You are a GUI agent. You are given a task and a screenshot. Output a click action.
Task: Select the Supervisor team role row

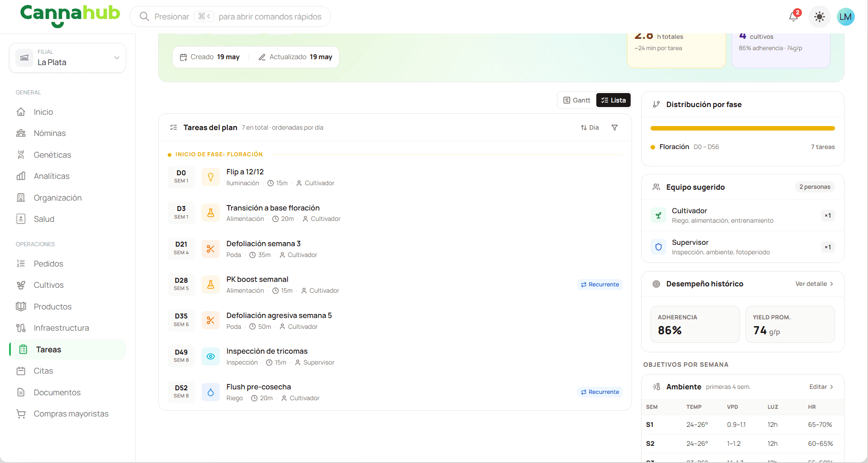(x=742, y=247)
